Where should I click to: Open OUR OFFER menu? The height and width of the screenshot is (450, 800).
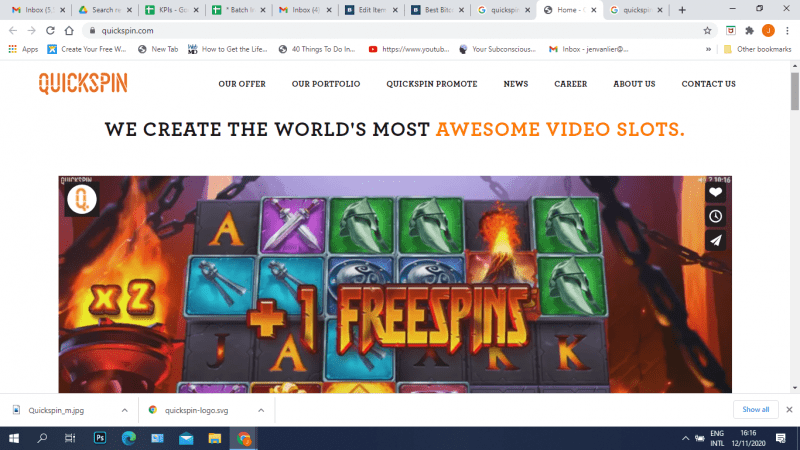(x=242, y=84)
